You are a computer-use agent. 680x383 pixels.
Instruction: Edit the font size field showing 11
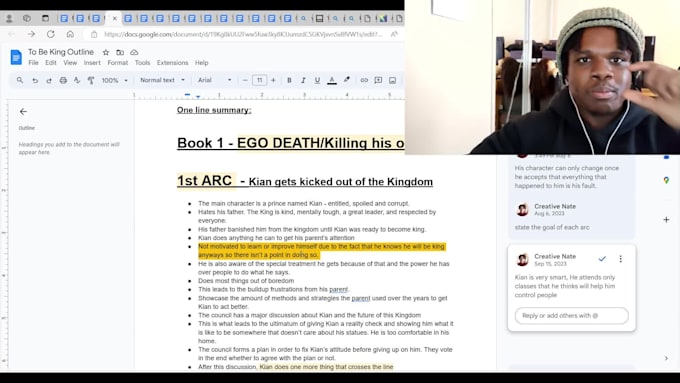(x=259, y=80)
